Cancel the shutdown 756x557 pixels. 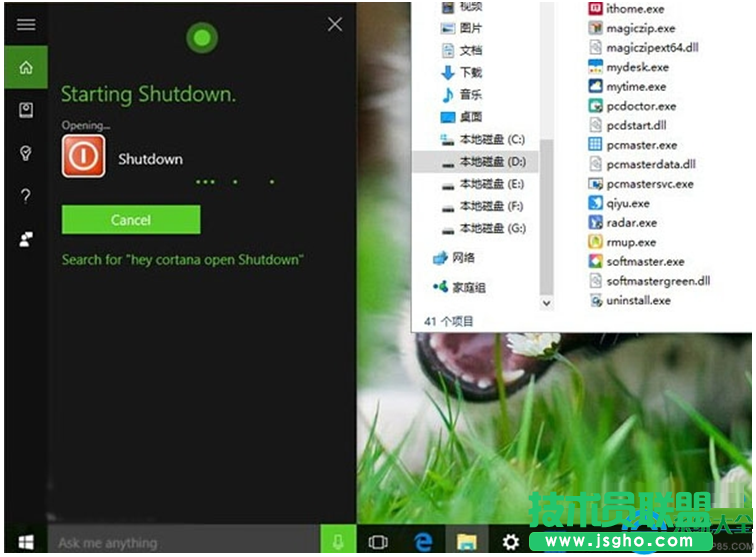click(x=131, y=220)
